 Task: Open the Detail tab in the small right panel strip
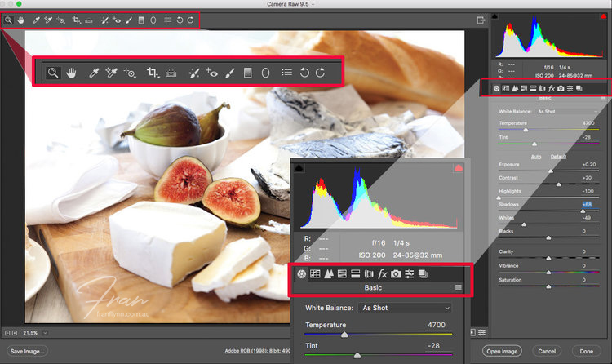coord(515,89)
